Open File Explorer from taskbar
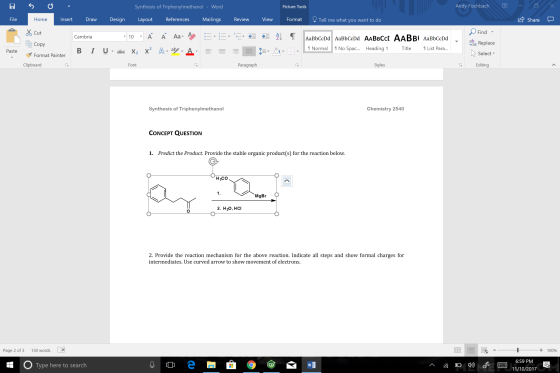Image resolution: width=560 pixels, height=373 pixels. 211,365
